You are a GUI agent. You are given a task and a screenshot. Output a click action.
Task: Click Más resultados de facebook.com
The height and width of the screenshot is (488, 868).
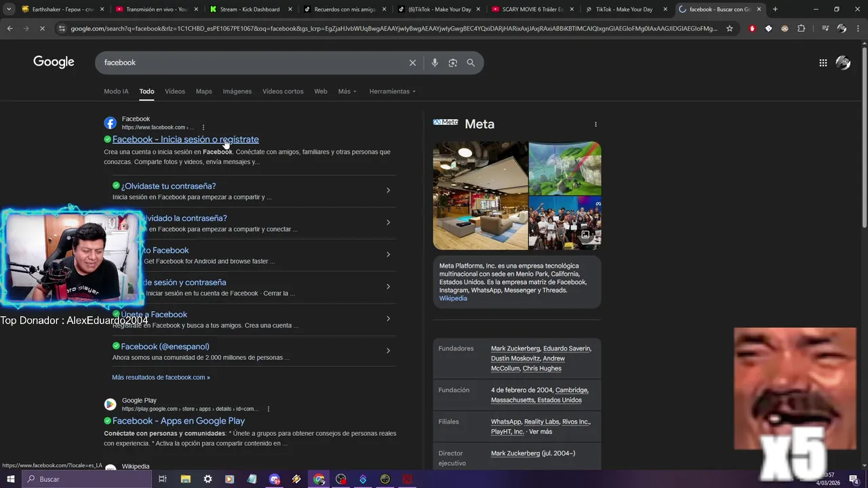[x=161, y=378]
